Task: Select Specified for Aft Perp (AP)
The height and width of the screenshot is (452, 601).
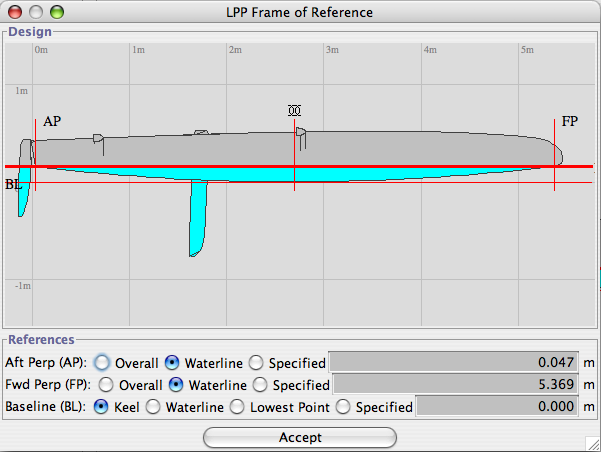Action: point(256,363)
